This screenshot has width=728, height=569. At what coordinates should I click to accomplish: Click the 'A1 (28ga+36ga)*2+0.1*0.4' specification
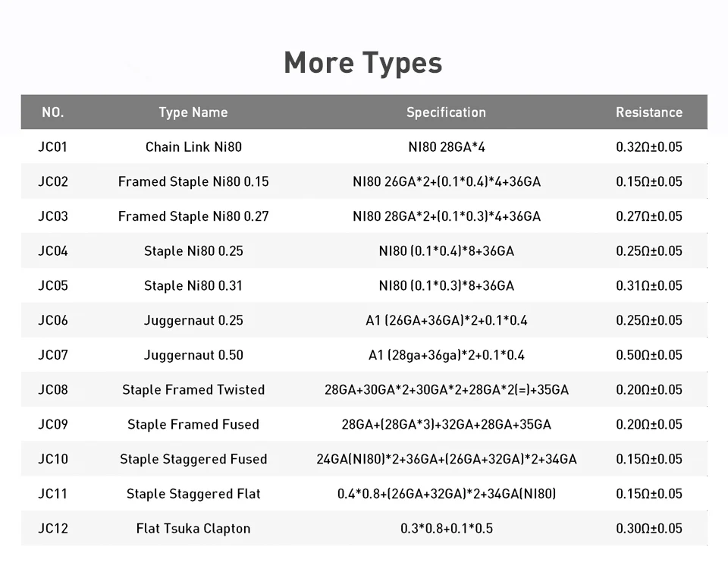click(x=447, y=355)
